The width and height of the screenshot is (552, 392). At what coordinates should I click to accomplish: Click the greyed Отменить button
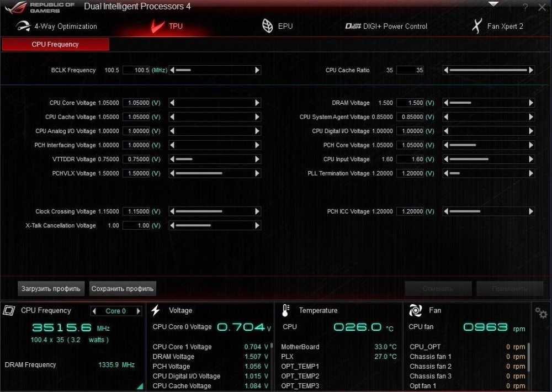pos(438,289)
